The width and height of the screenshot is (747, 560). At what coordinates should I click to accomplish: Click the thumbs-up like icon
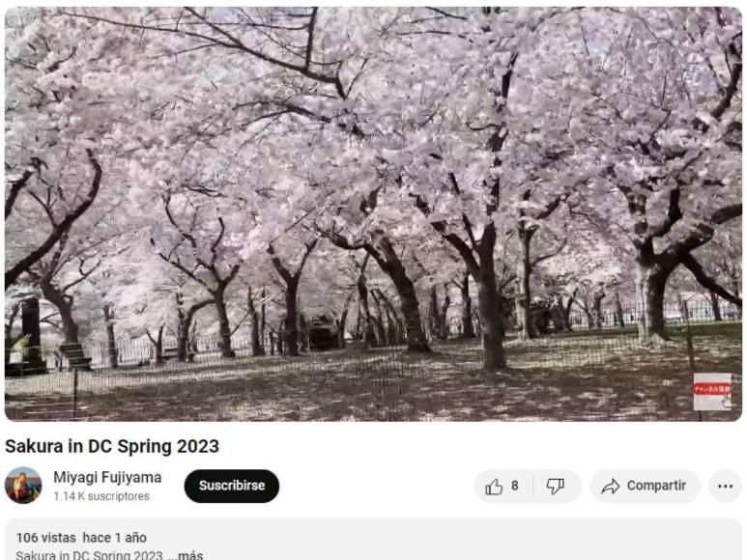(494, 487)
